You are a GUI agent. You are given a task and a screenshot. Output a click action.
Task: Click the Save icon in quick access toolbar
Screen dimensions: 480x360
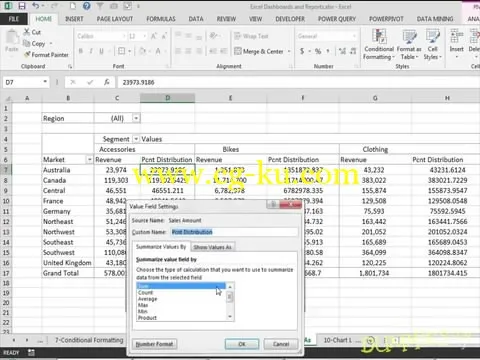[22, 6]
